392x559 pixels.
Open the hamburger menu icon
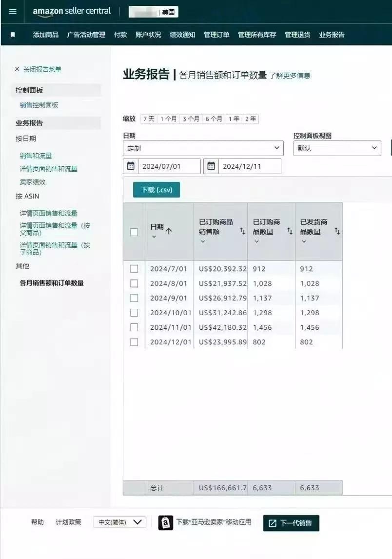coord(13,12)
